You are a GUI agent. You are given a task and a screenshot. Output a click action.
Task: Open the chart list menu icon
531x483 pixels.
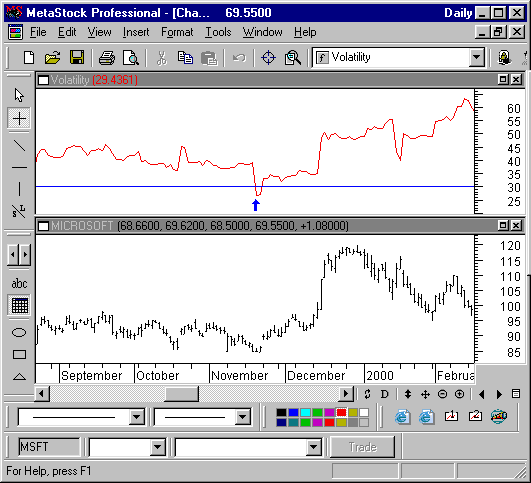coord(516,394)
